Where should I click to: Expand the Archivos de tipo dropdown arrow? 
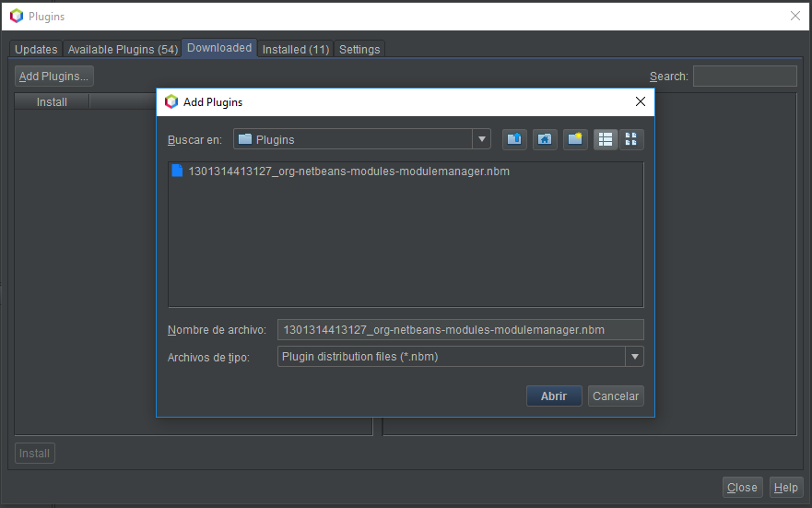(634, 357)
